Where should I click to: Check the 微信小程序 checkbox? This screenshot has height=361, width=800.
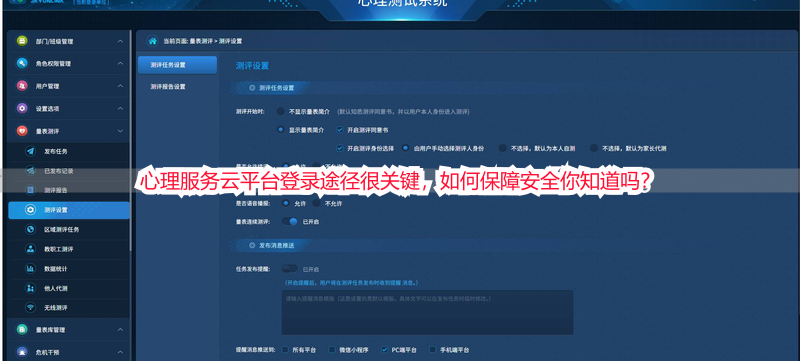point(332,350)
